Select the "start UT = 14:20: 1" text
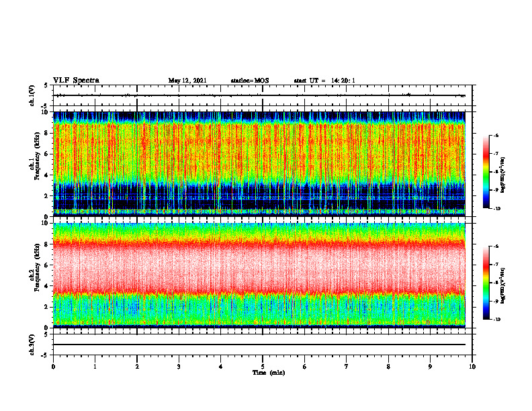This screenshot has height=411, width=532. [x=324, y=81]
